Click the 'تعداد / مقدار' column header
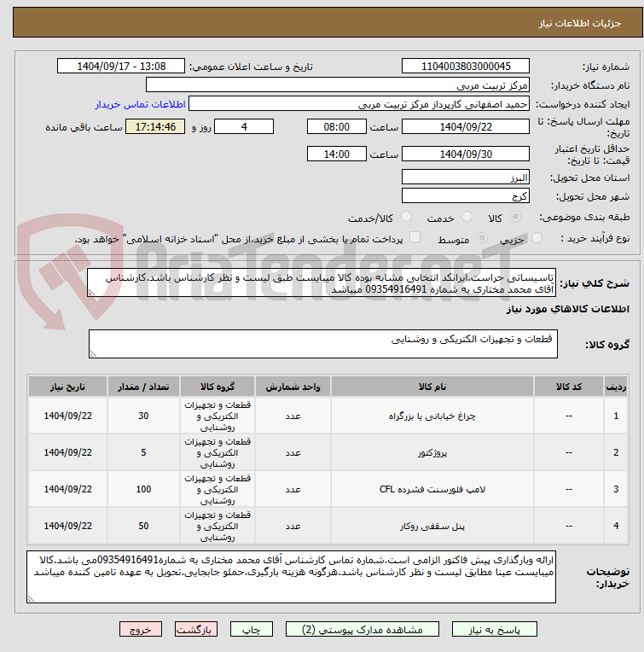The width and height of the screenshot is (644, 652). click(143, 387)
